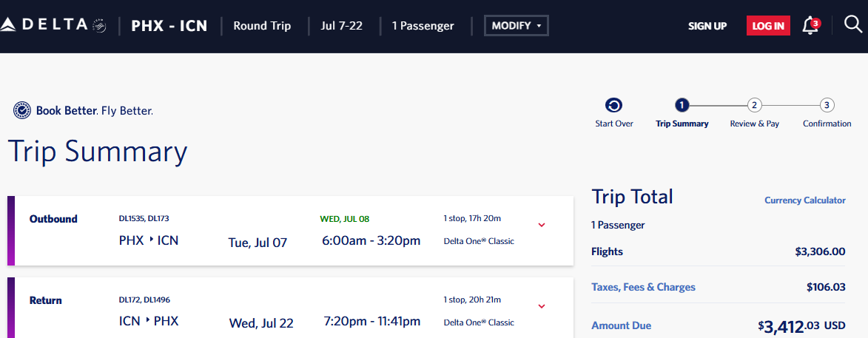Click step 3 Confirmation circle
The width and height of the screenshot is (868, 338).
(x=827, y=105)
